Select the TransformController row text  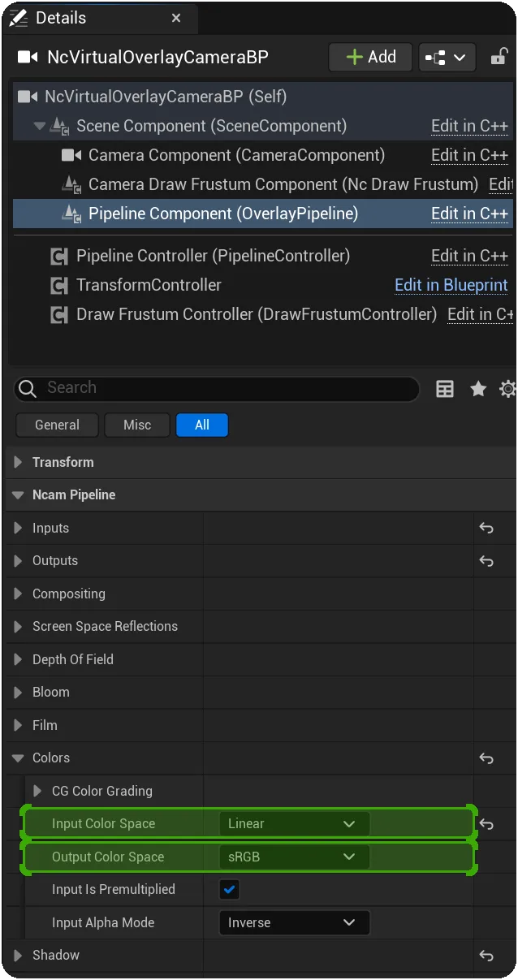pyautogui.click(x=149, y=285)
